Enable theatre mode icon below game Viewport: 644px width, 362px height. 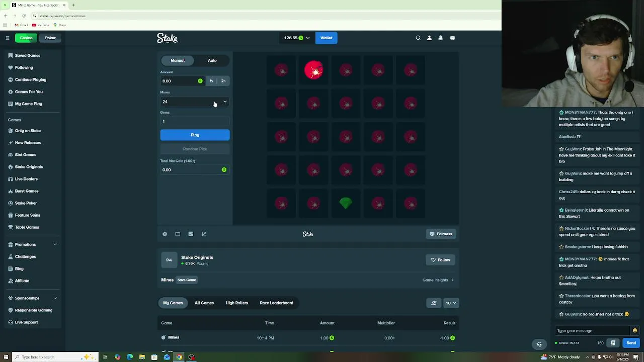178,234
